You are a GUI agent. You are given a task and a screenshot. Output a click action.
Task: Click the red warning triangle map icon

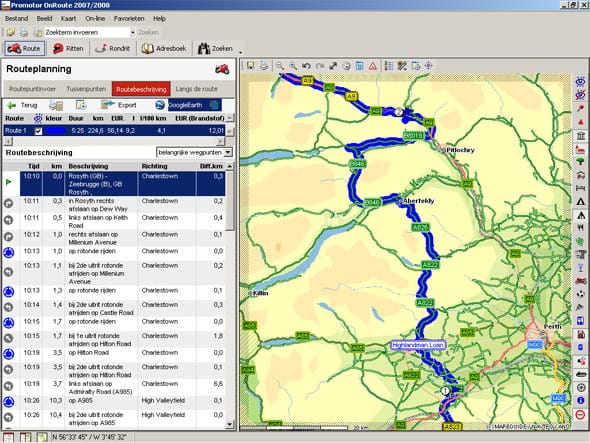tap(373, 66)
